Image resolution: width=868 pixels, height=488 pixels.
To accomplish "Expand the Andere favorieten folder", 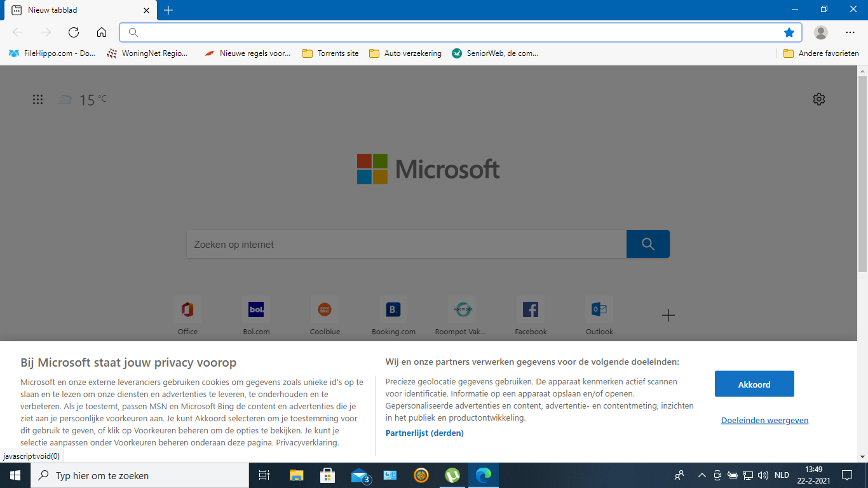I will tap(821, 53).
